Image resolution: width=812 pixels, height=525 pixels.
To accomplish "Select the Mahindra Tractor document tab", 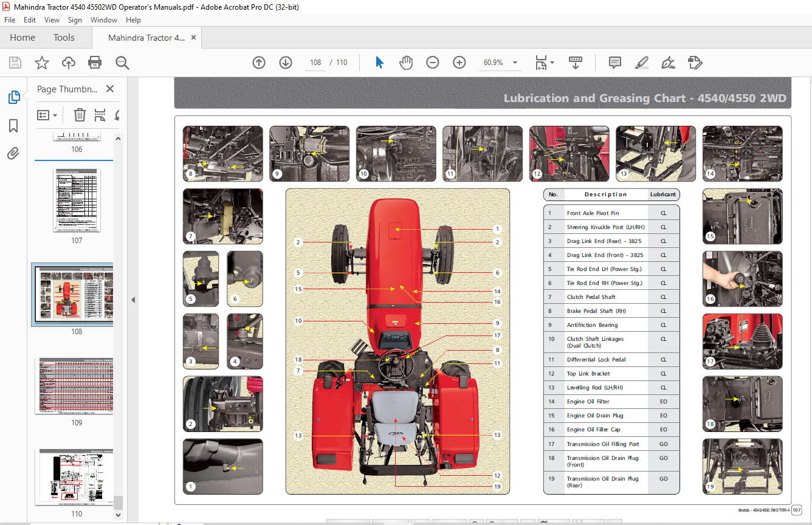I will [146, 38].
